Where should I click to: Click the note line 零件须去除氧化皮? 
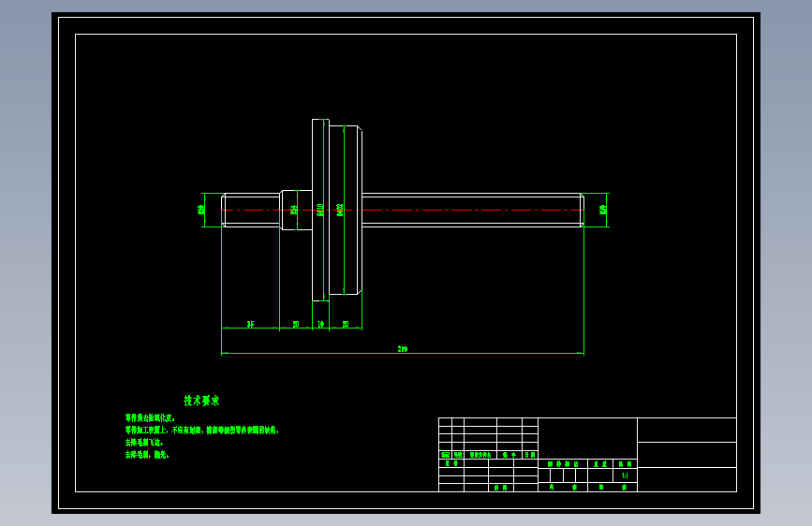pyautogui.click(x=150, y=417)
